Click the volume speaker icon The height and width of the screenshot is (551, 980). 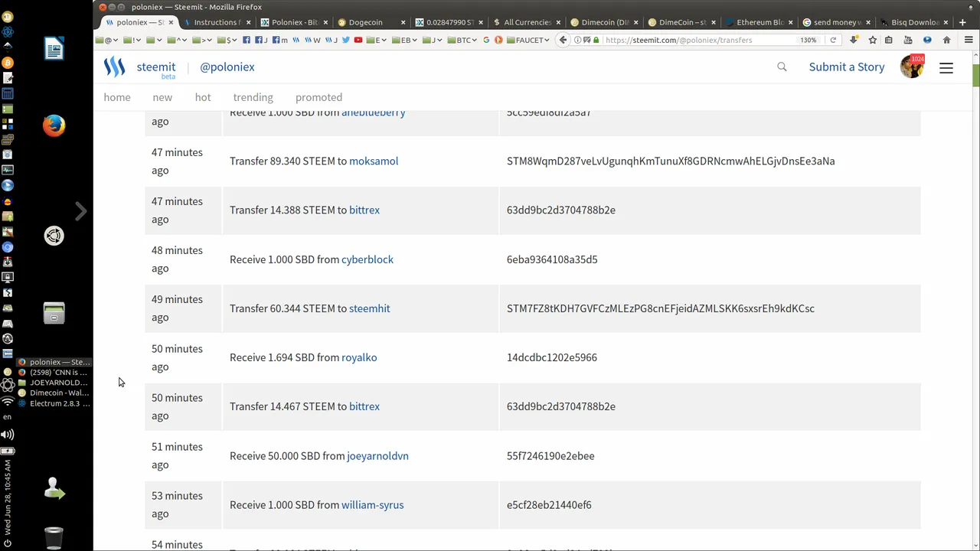(8, 435)
